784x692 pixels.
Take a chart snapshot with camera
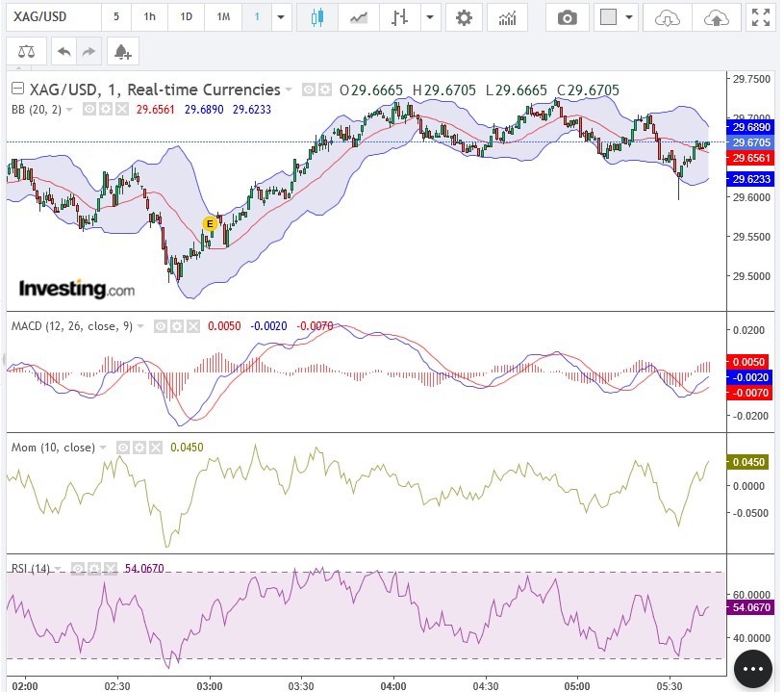(567, 18)
